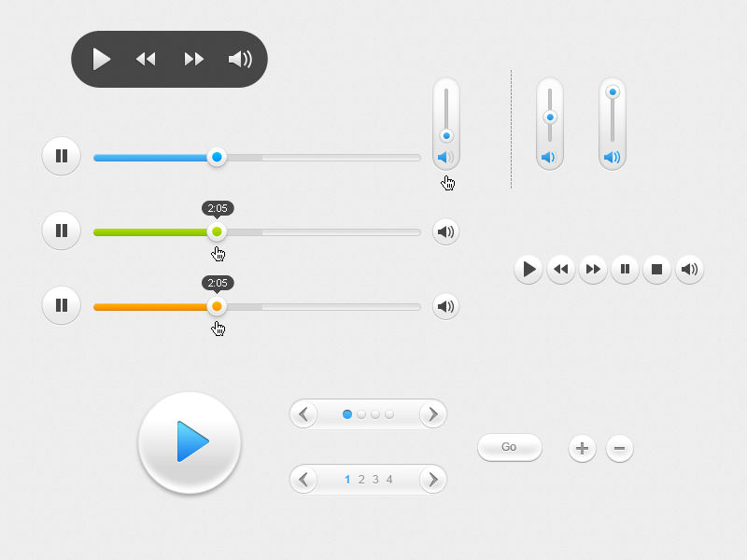Click the orange slider handle
Viewport: 747px width, 560px height.
coord(217,306)
